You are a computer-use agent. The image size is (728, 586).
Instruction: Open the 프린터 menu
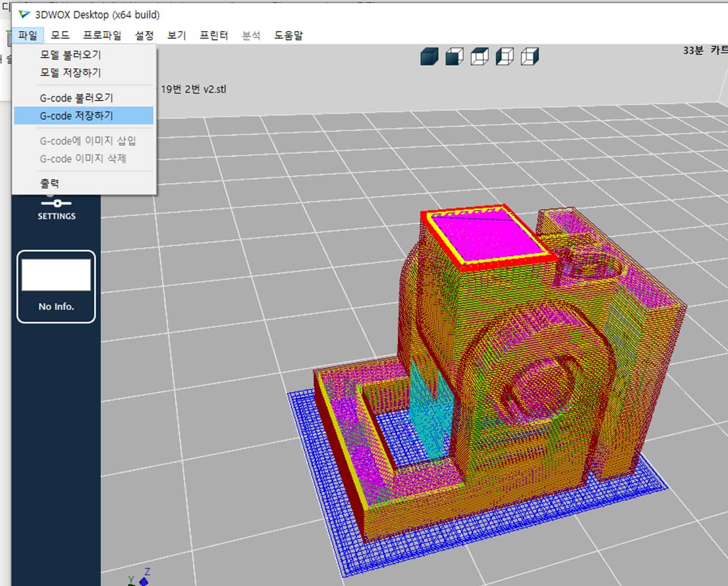tap(214, 35)
